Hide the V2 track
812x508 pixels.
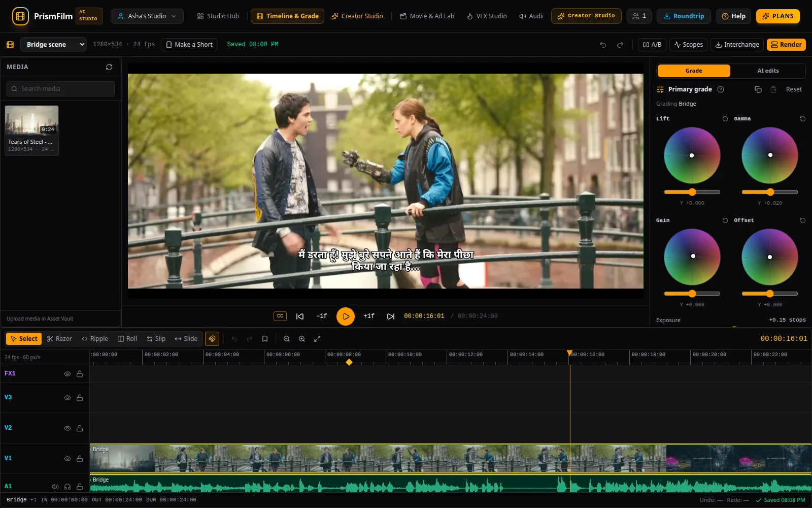[x=67, y=428]
